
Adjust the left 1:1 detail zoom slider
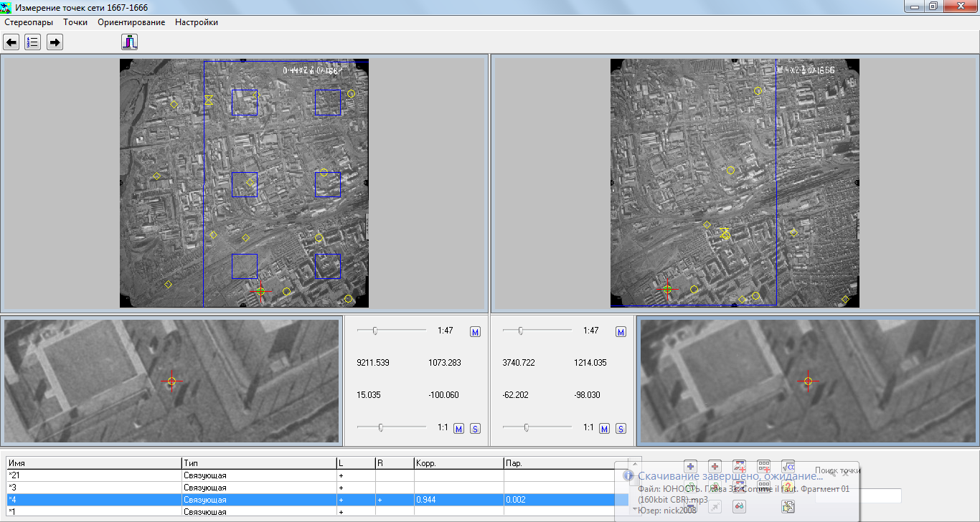[380, 427]
